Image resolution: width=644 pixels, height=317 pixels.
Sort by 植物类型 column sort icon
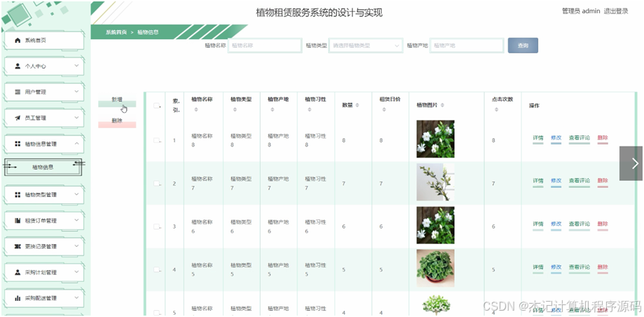[235, 109]
